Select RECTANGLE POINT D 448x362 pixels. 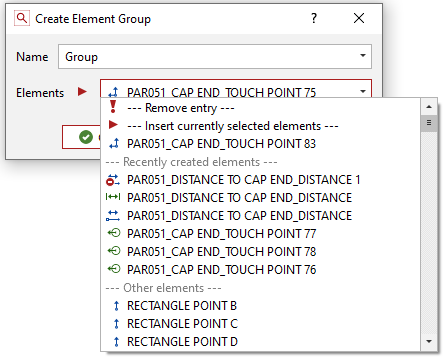pos(260,342)
